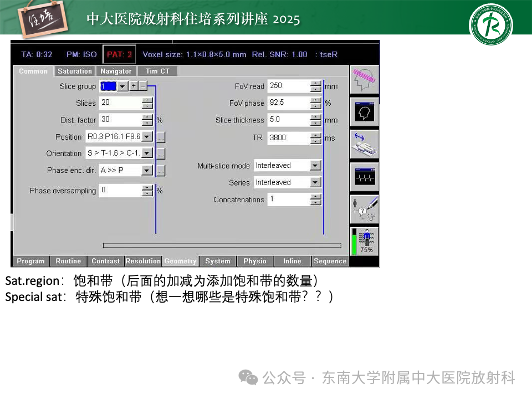532x399 pixels.
Task: Click the TA: 0:32 acquisition time text
Action: [37, 54]
